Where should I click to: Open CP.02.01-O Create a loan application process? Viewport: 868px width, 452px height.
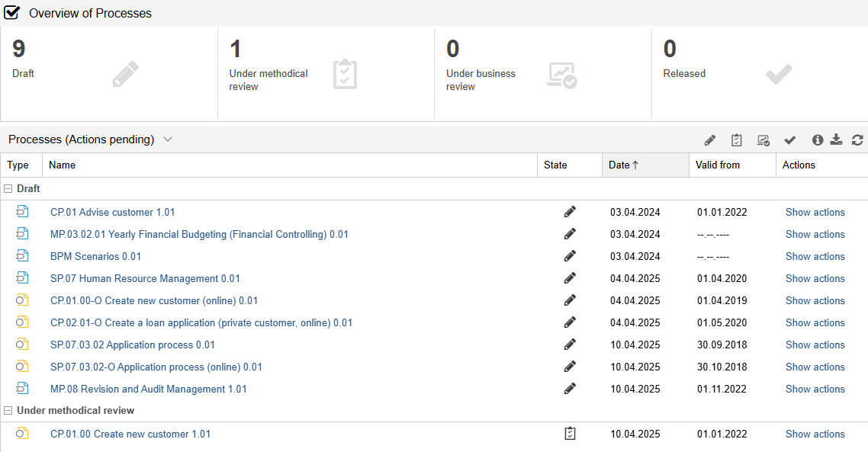(x=201, y=322)
